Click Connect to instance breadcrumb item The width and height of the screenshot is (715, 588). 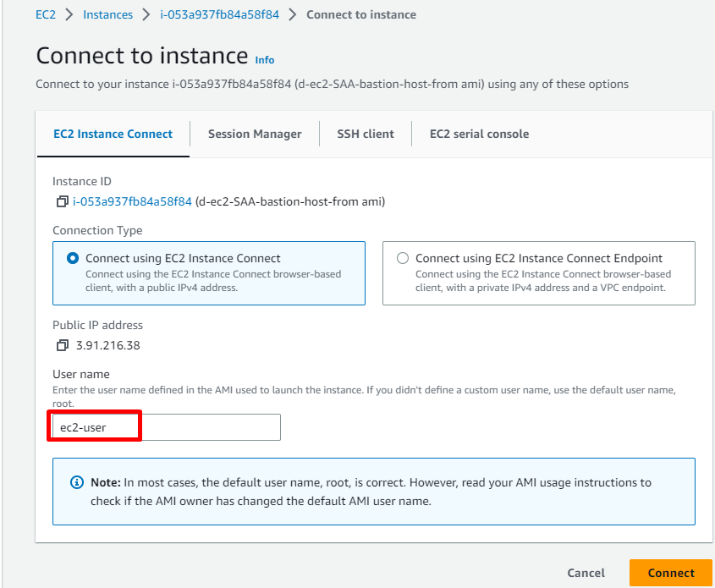pos(360,14)
